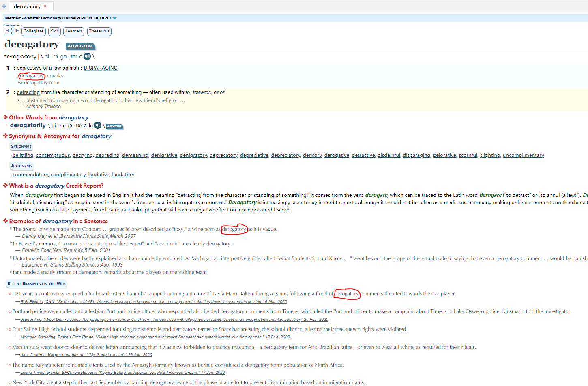Viewport: 588px width, 386px height.
Task: Click the Latin word derogare in the paragraph
Action: point(490,195)
